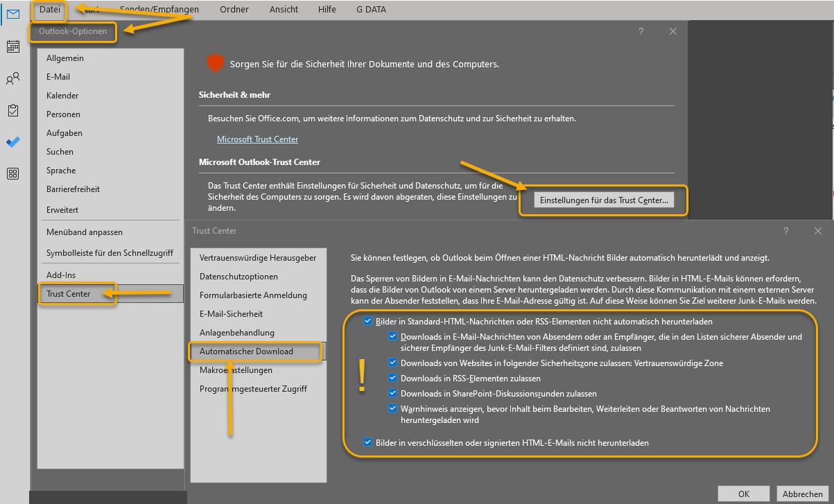Open the Tasks clipboard icon
The height and width of the screenshot is (504, 834).
pyautogui.click(x=12, y=110)
